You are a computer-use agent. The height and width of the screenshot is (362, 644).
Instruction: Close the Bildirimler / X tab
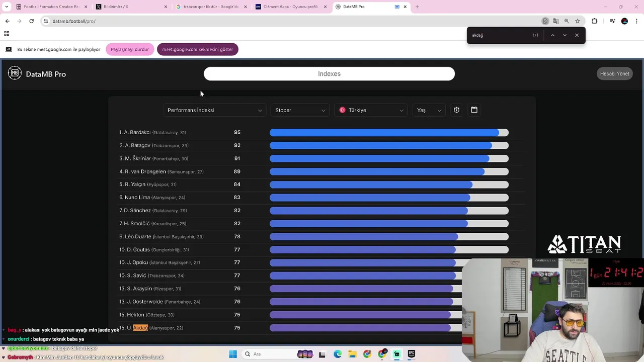tap(166, 7)
